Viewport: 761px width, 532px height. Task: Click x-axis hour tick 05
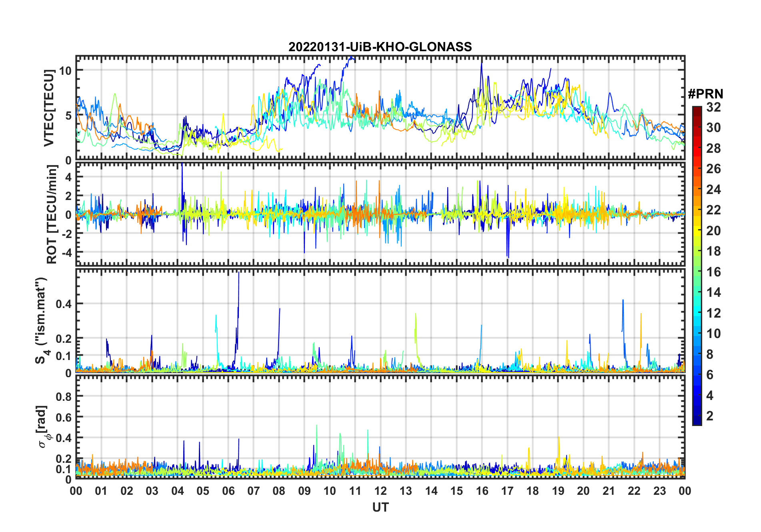pos(203,491)
